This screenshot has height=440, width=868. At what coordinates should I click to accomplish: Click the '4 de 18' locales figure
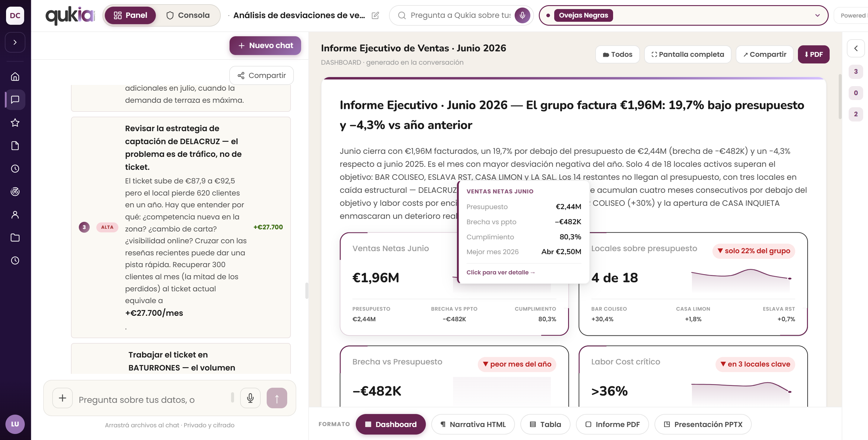tap(614, 277)
